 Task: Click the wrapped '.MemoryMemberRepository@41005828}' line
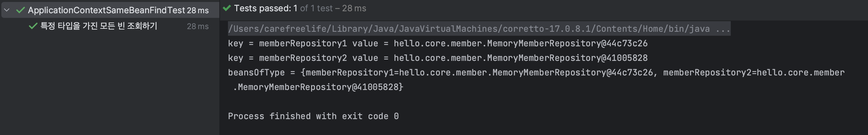(318, 87)
